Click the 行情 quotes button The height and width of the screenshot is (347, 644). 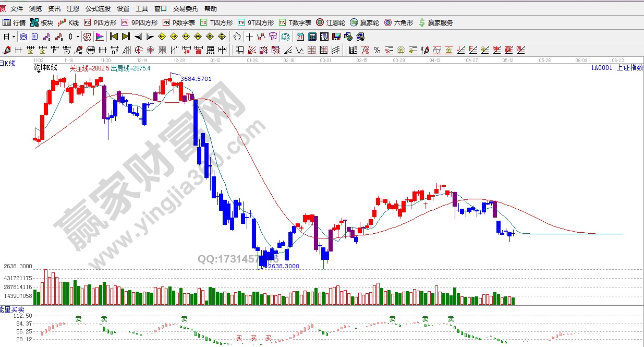pyautogui.click(x=14, y=22)
